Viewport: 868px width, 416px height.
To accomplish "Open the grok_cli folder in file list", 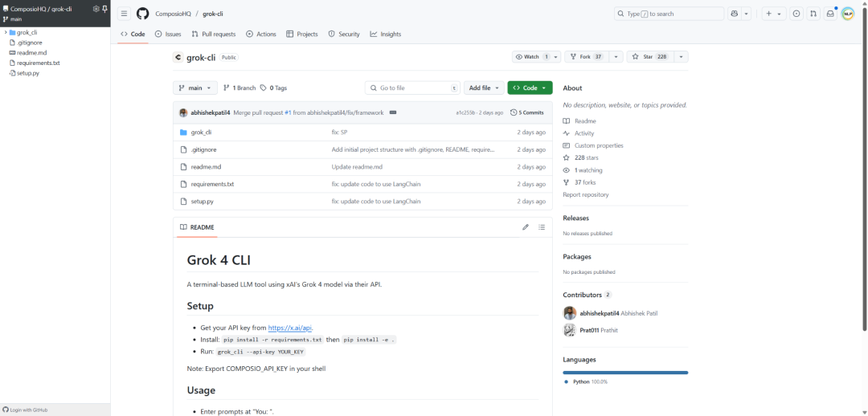I will coord(201,133).
